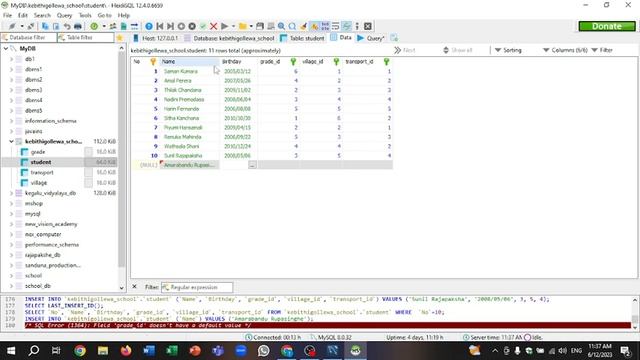Open the Help menu
640x360 pixels.
pyautogui.click(x=123, y=15)
